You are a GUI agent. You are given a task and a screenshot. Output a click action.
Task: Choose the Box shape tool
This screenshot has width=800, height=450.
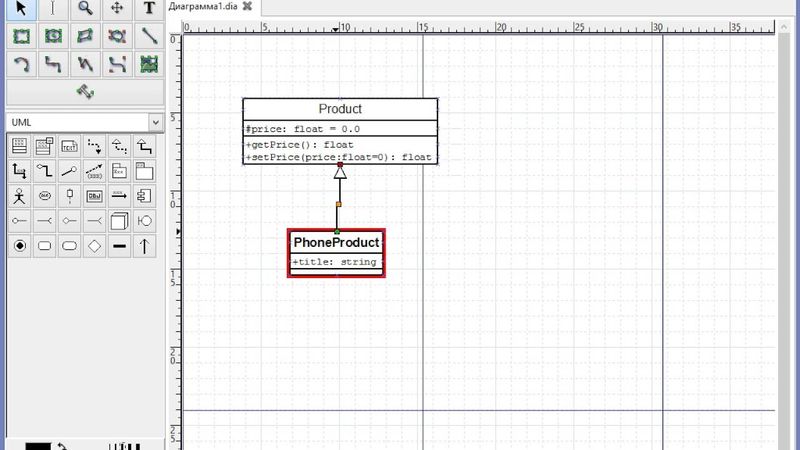pos(21,36)
